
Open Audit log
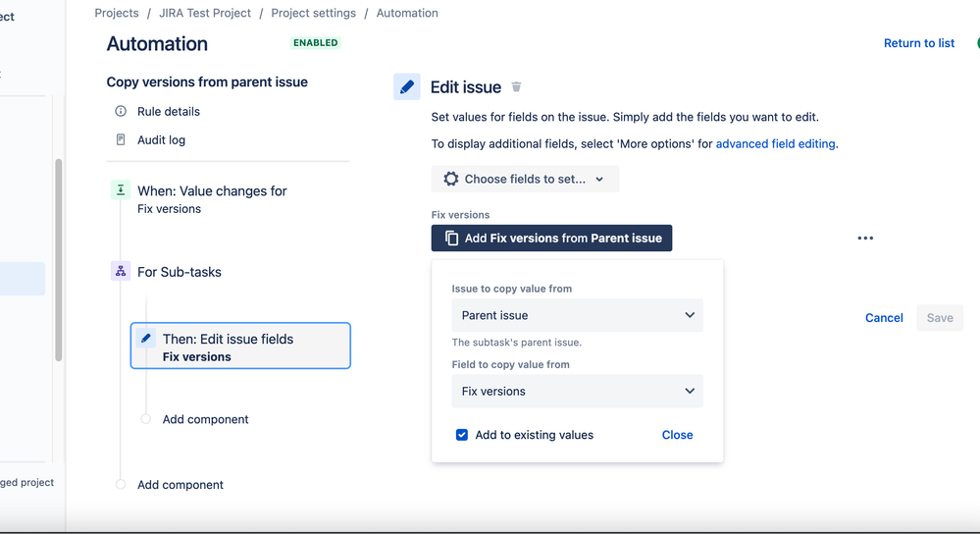(161, 140)
